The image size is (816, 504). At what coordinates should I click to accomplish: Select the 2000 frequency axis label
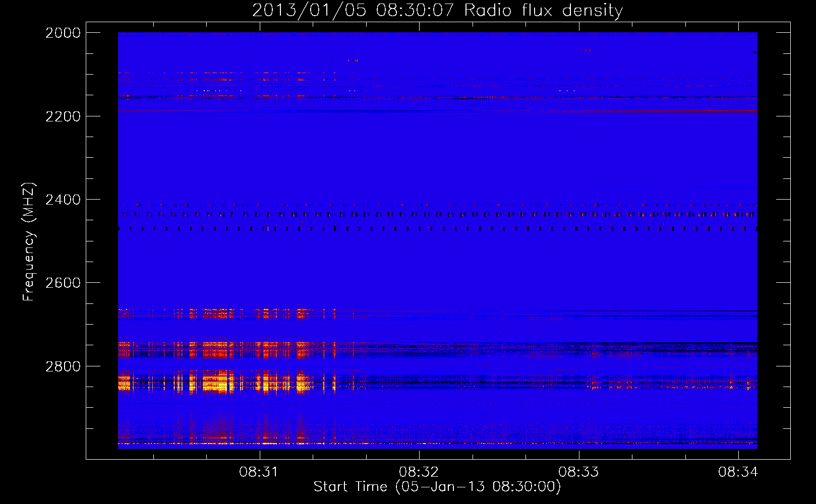tap(63, 33)
